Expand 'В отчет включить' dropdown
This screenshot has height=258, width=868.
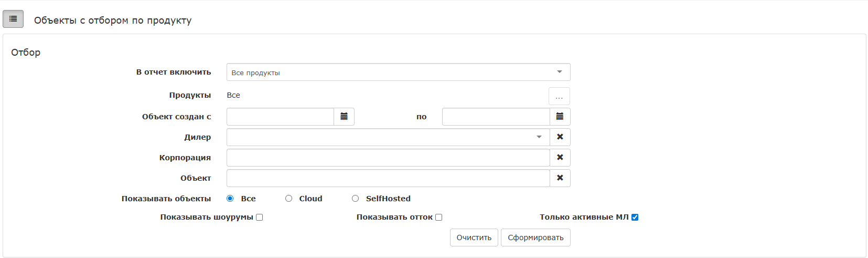[398, 73]
